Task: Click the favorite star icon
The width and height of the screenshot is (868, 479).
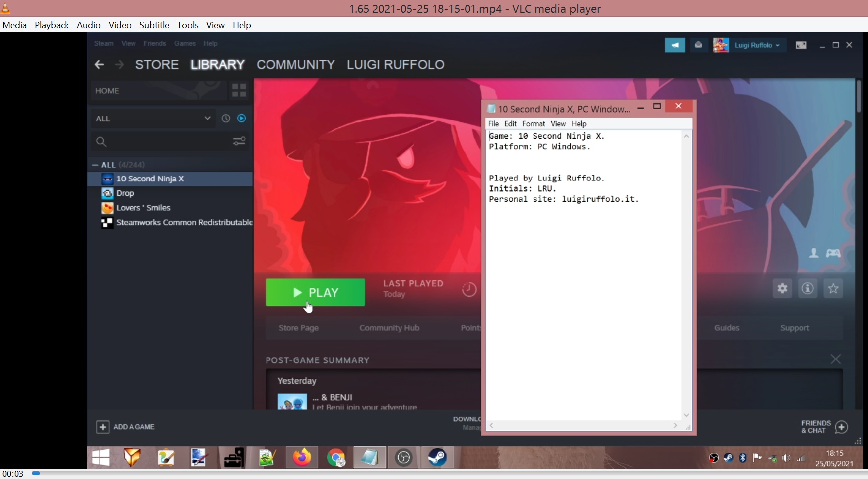Action: [834, 288]
